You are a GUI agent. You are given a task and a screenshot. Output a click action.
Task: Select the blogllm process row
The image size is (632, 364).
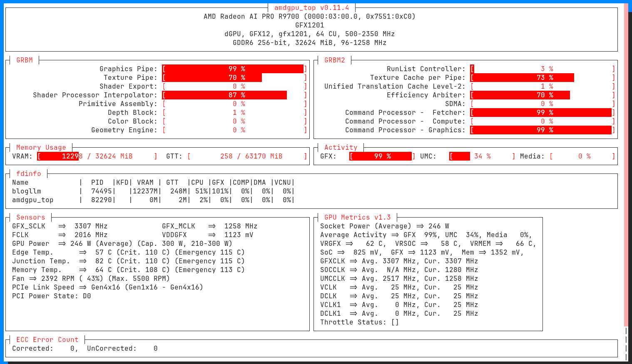tap(153, 191)
